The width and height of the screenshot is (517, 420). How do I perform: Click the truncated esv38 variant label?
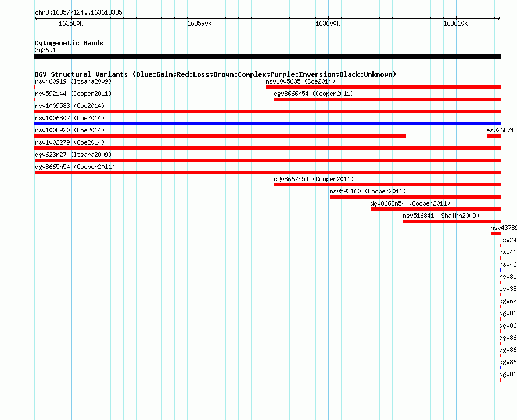(508, 289)
